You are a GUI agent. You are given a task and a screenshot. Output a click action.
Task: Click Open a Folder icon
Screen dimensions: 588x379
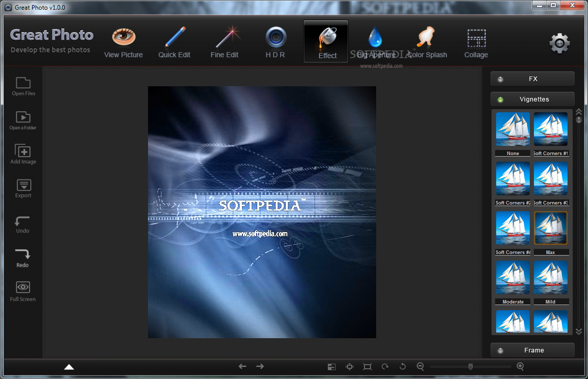[23, 120]
